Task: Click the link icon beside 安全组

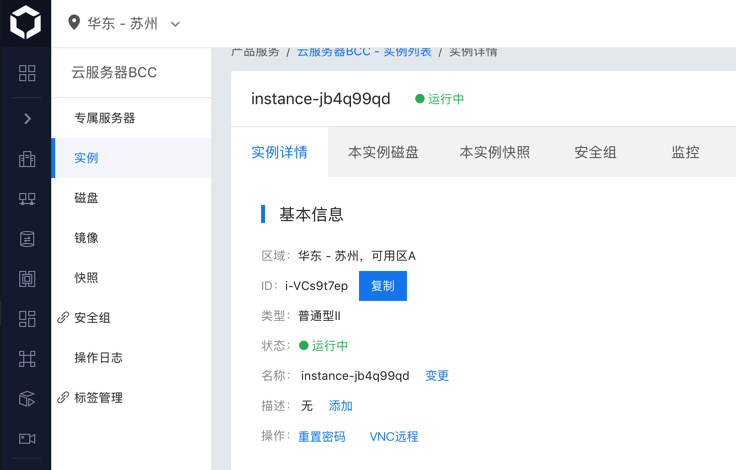Action: pos(63,318)
